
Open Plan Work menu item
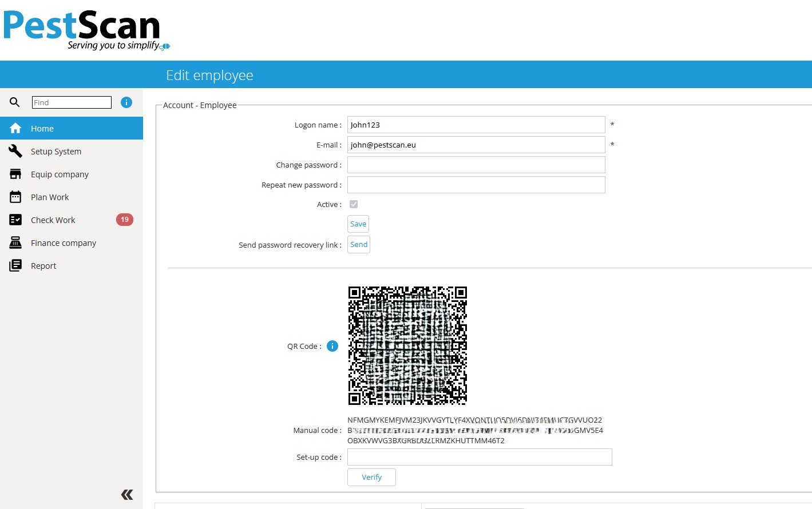(72, 197)
